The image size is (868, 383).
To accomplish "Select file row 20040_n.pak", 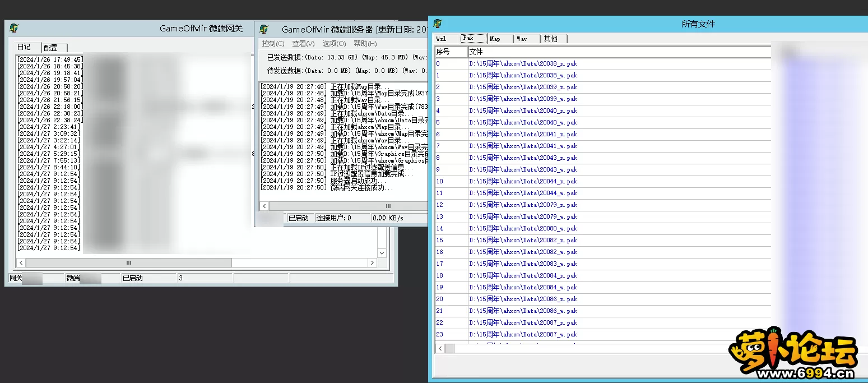I will pyautogui.click(x=603, y=111).
